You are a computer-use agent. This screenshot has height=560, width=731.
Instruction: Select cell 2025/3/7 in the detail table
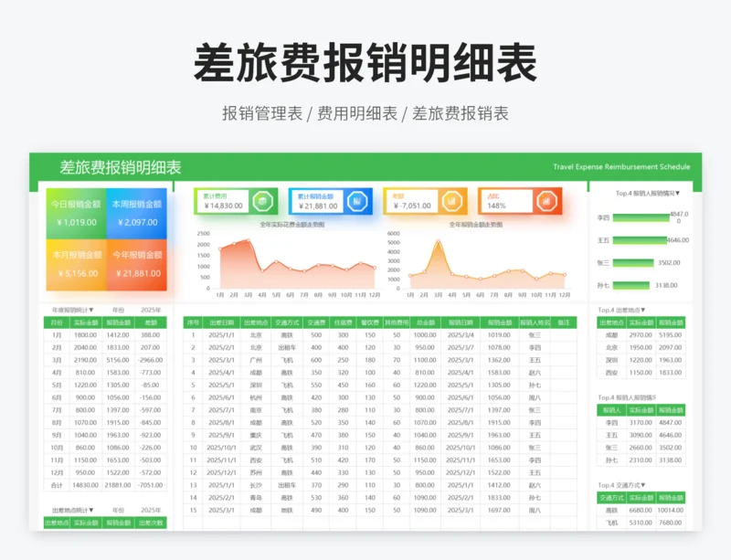click(x=461, y=348)
